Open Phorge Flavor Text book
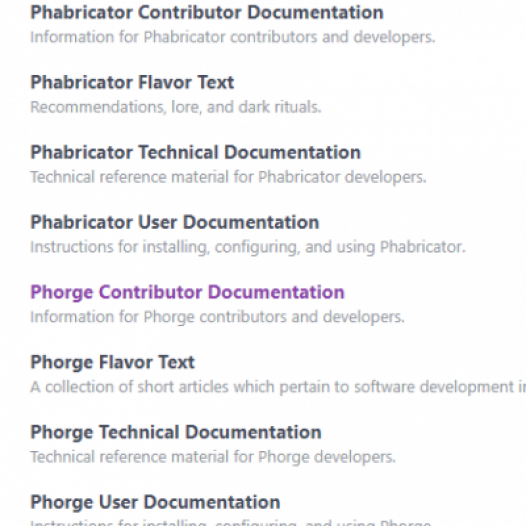 [x=112, y=362]
